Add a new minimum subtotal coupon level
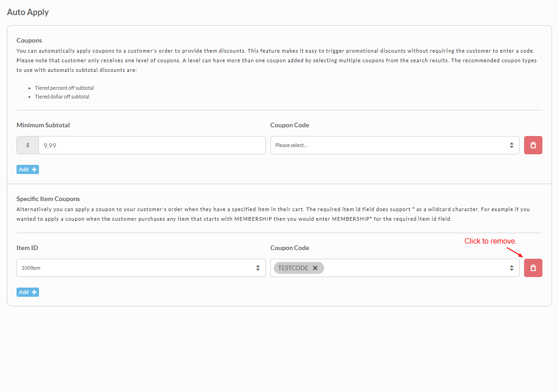This screenshot has width=558, height=392. coord(28,169)
